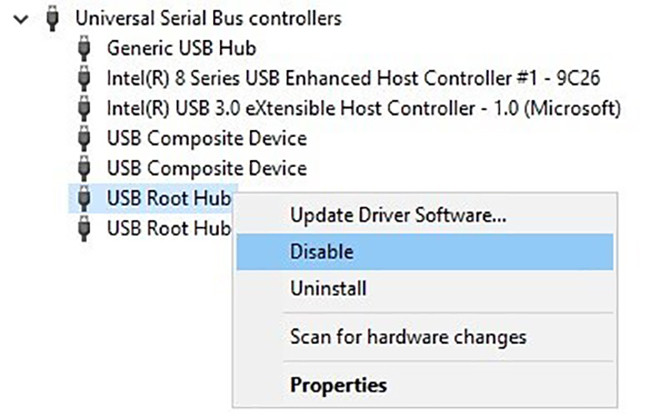Click the USB controllers category icon
Viewport: 650px width, 417px height.
click(x=54, y=18)
